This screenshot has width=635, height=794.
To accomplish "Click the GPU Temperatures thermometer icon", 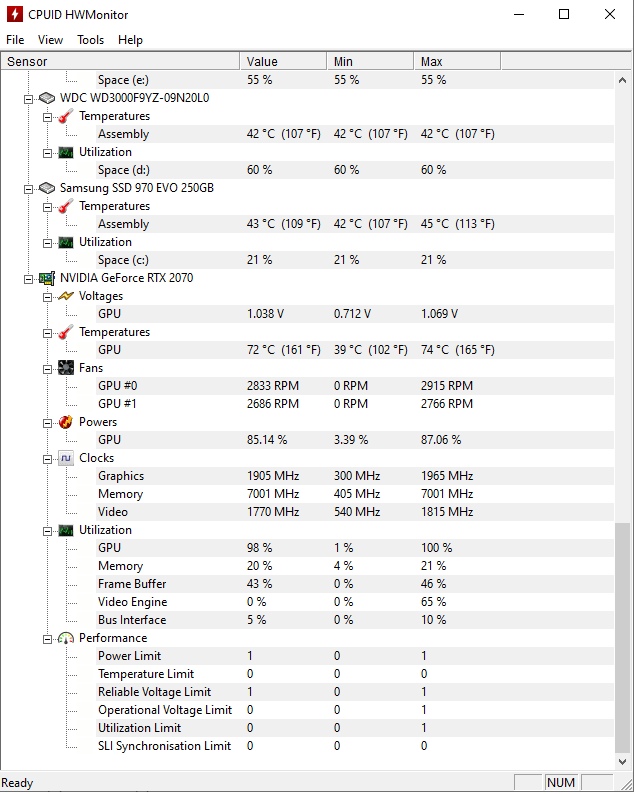I will pos(66,332).
